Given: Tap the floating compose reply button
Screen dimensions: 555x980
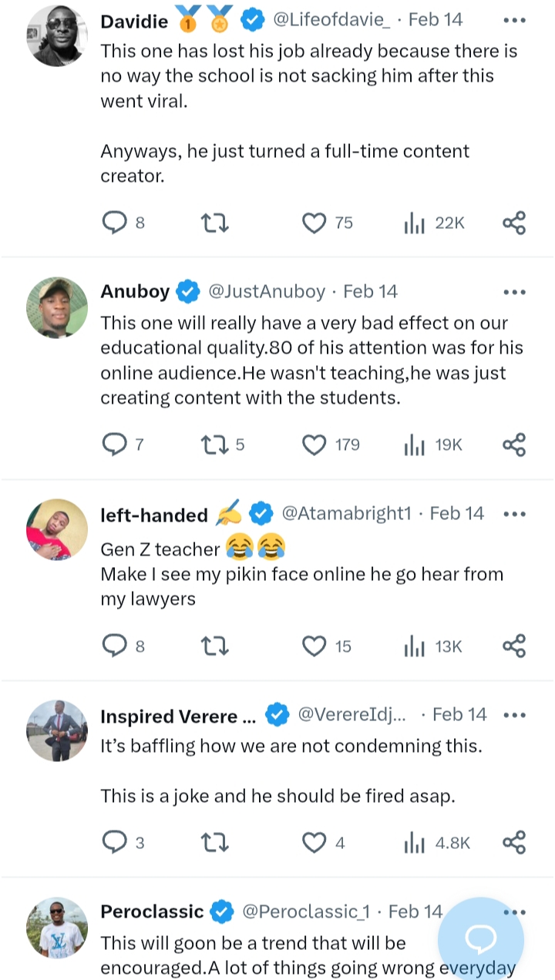Looking at the screenshot, I should (x=482, y=938).
